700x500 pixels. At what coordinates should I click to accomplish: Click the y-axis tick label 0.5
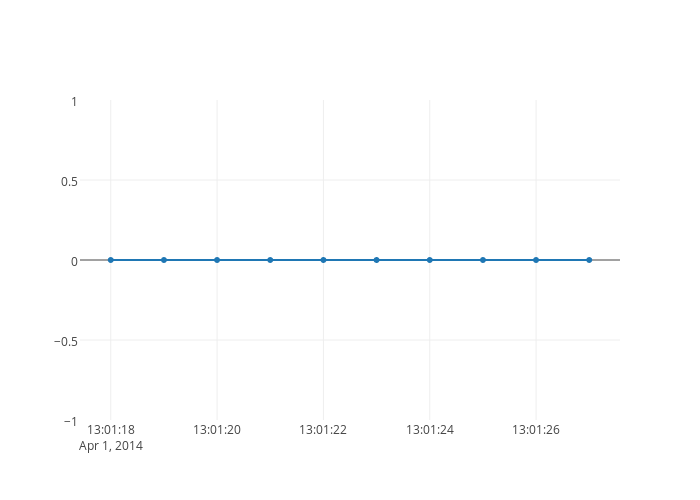pyautogui.click(x=69, y=181)
